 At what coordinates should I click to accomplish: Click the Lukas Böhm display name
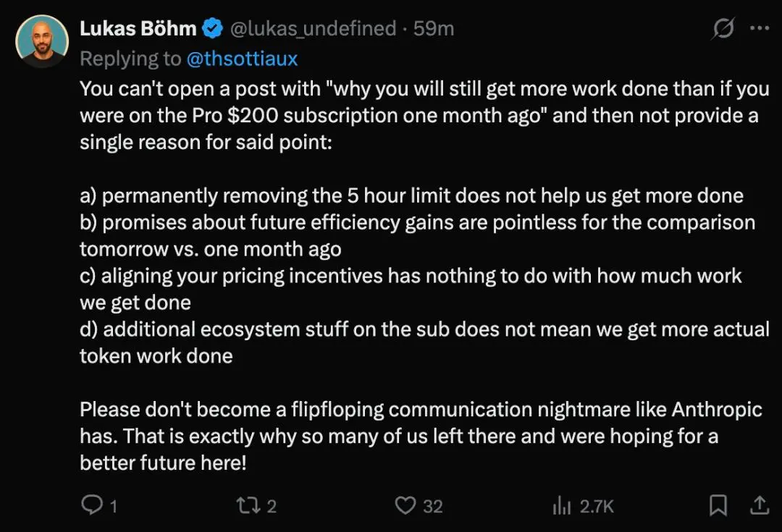(x=138, y=28)
